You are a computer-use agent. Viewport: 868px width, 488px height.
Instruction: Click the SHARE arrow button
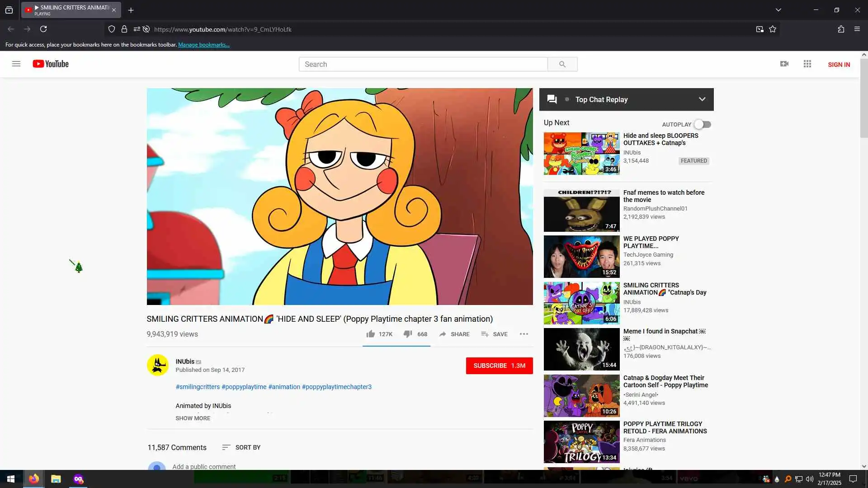(x=454, y=334)
